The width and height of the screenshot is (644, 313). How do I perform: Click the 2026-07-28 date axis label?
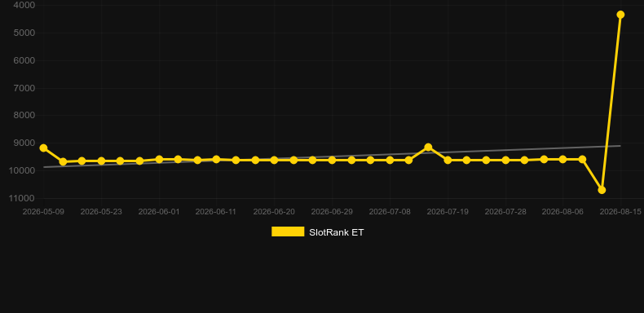[x=505, y=212]
